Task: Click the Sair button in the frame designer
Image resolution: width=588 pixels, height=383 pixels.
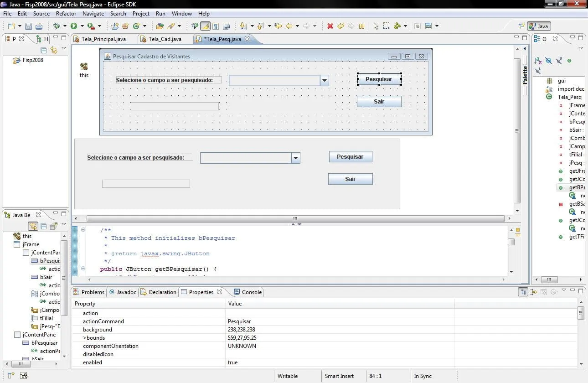Action: tap(379, 102)
